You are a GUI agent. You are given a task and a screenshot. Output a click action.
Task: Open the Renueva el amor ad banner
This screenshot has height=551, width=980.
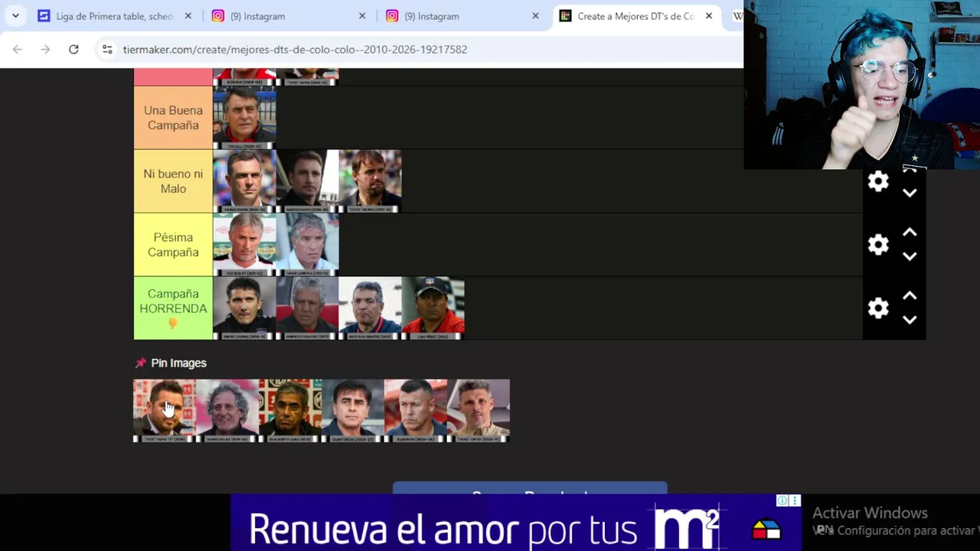point(516,523)
